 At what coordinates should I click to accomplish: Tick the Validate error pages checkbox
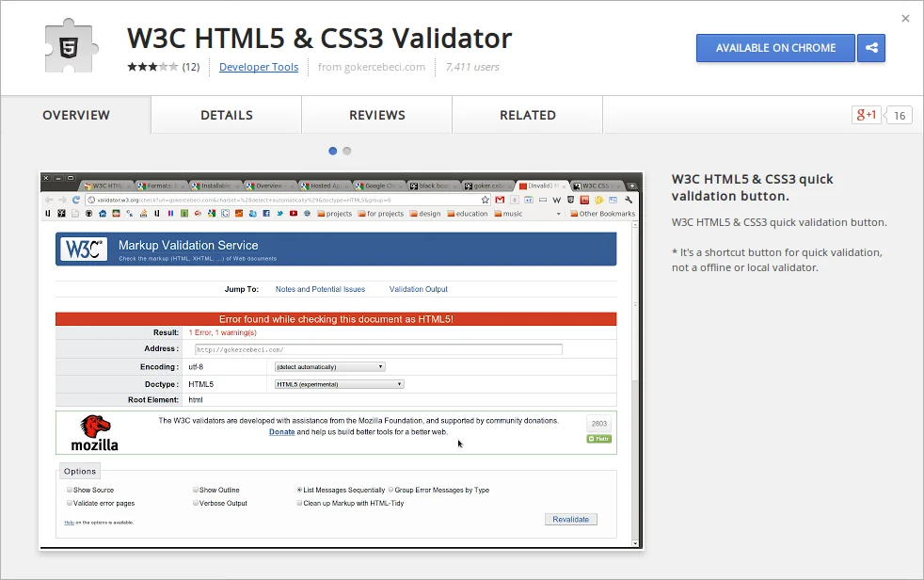coord(69,503)
